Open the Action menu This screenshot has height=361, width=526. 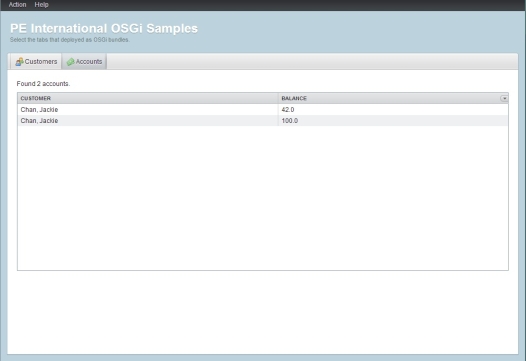coord(17,5)
